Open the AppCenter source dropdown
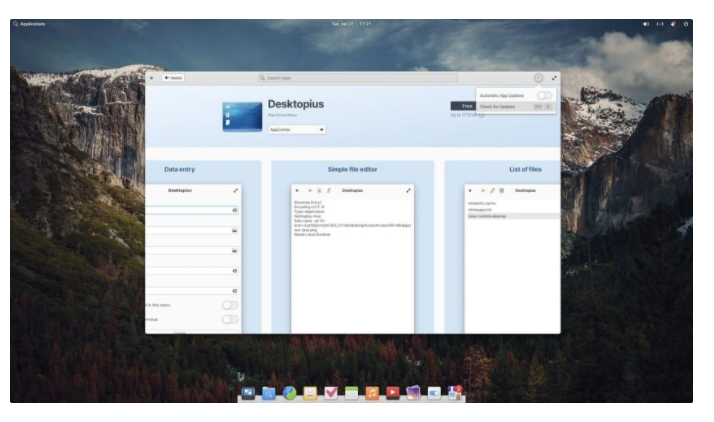 point(297,130)
